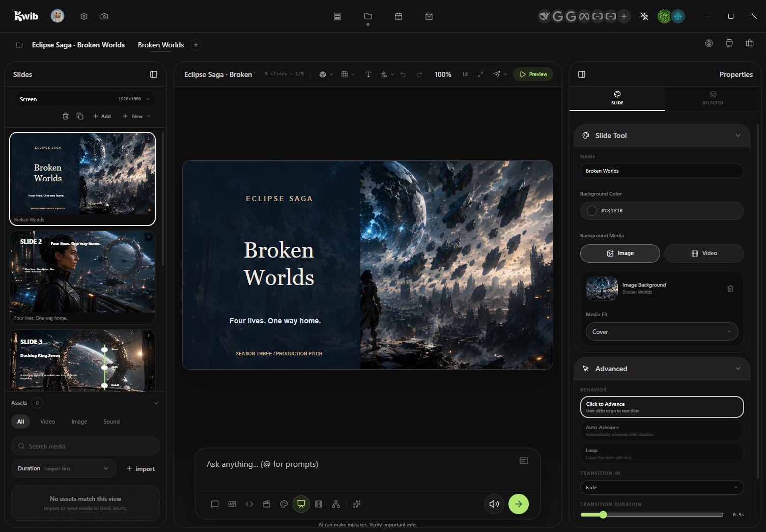Toggle the Properties panel collapse icon

582,74
